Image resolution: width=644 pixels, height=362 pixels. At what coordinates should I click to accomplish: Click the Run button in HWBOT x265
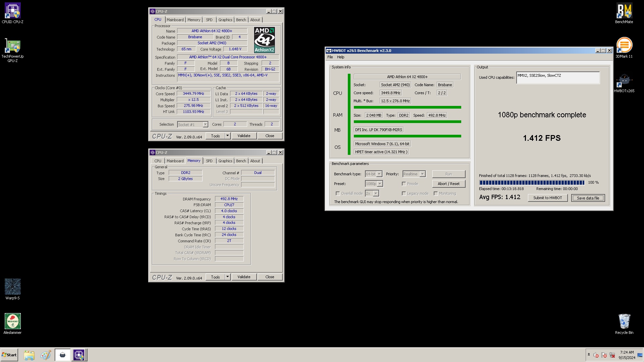tap(448, 174)
